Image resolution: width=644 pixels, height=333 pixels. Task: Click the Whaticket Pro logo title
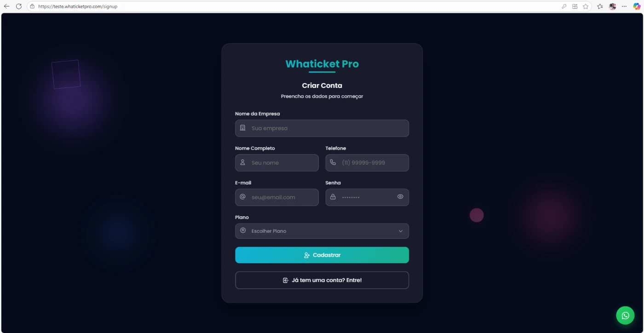click(x=322, y=64)
